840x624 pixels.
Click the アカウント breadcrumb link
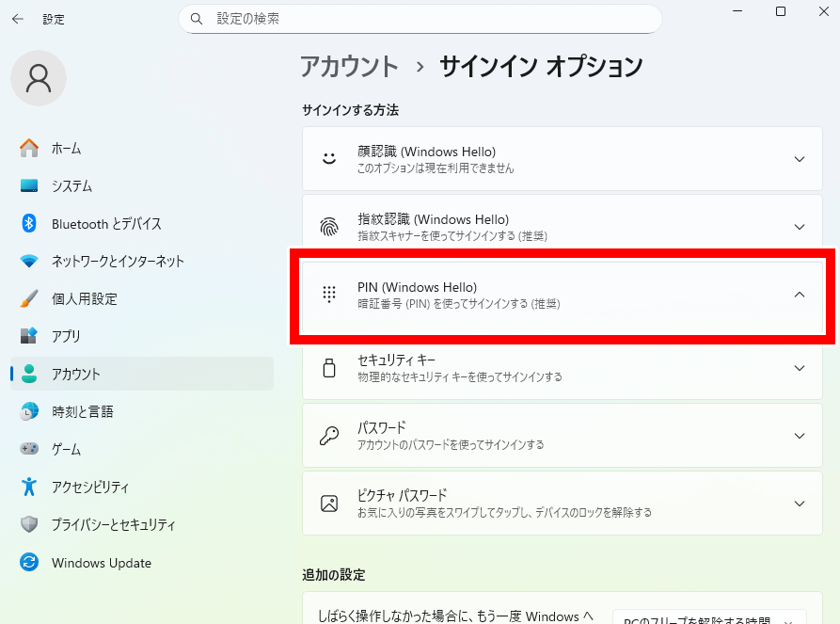coord(349,67)
